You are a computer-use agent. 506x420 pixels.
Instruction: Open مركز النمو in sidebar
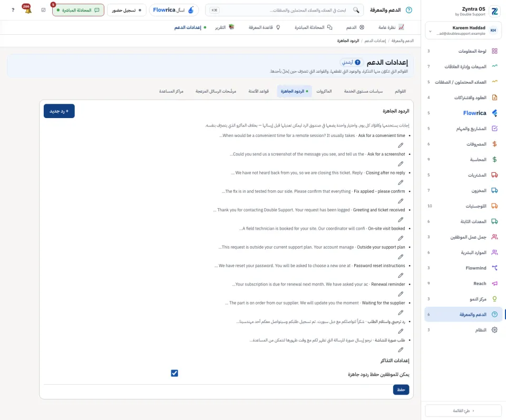[463, 299]
